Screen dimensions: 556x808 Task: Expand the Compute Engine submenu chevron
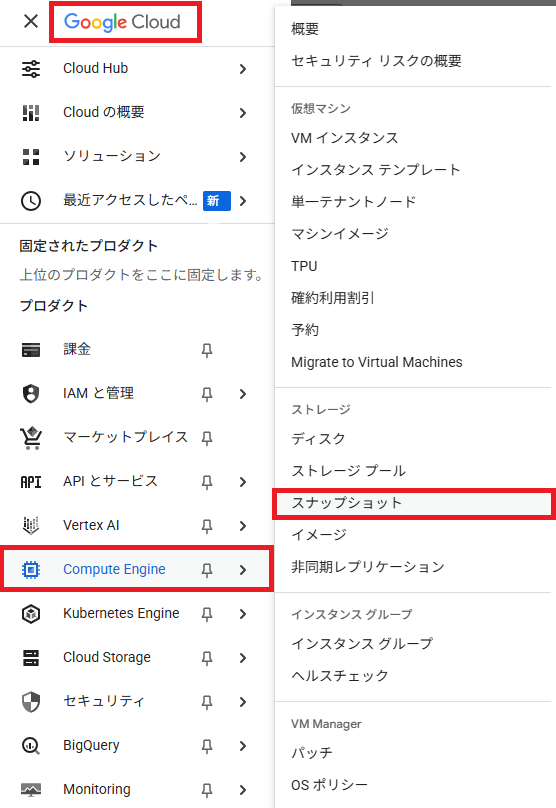[243, 570]
